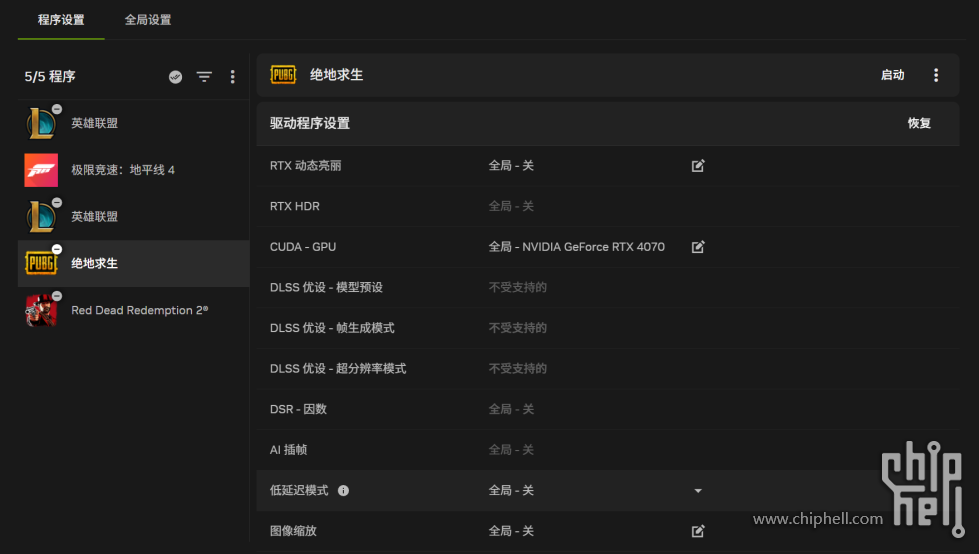This screenshot has height=554, width=979.
Task: Click the 5/5 程序 heading
Action: pos(50,77)
